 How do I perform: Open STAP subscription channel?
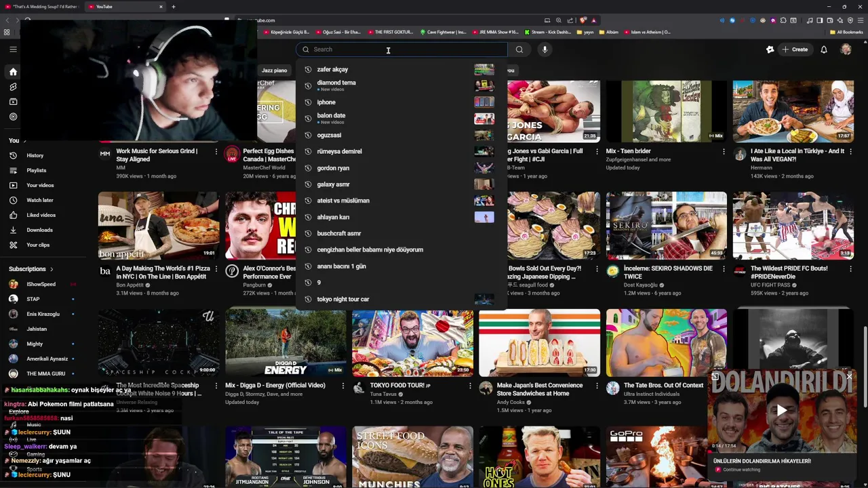coord(33,299)
